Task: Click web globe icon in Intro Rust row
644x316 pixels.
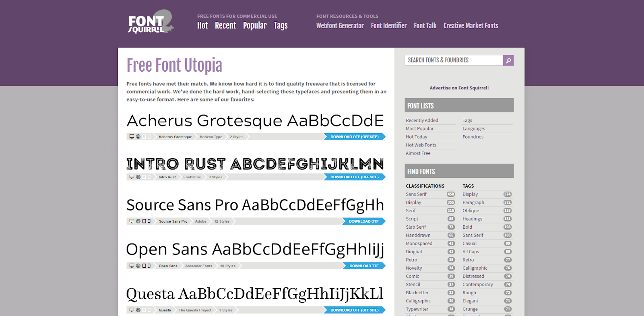Action: pos(138,177)
